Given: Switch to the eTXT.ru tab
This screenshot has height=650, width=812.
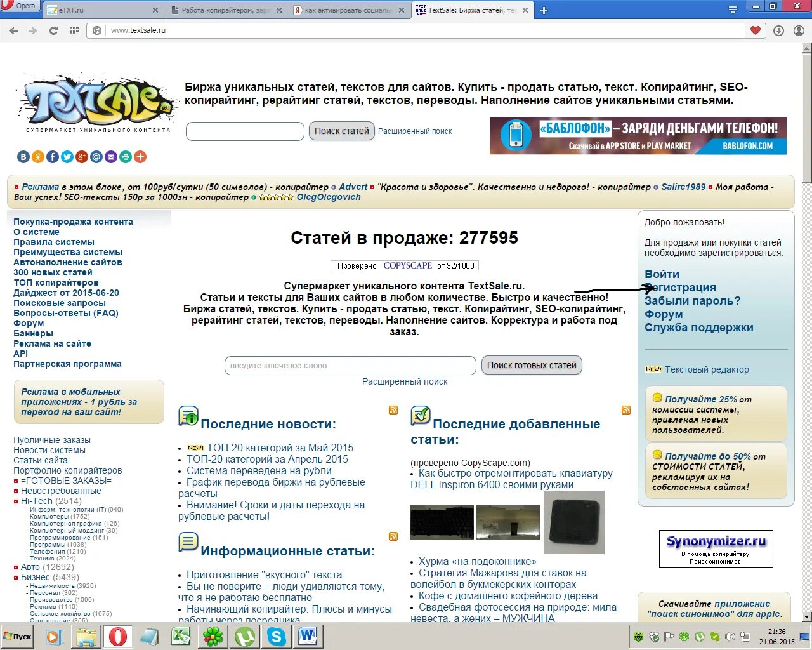Looking at the screenshot, I should [104, 10].
